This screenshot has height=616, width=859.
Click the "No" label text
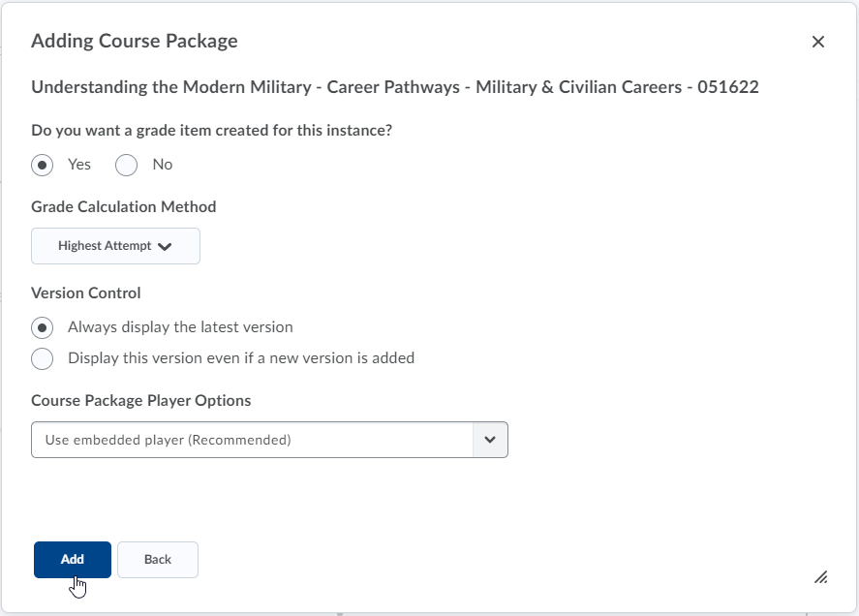[x=163, y=165]
